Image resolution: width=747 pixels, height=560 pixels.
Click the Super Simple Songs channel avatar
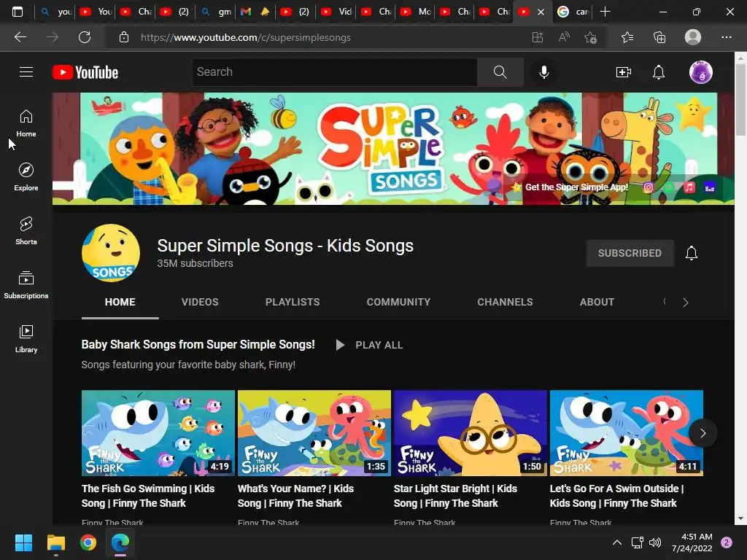click(x=111, y=253)
